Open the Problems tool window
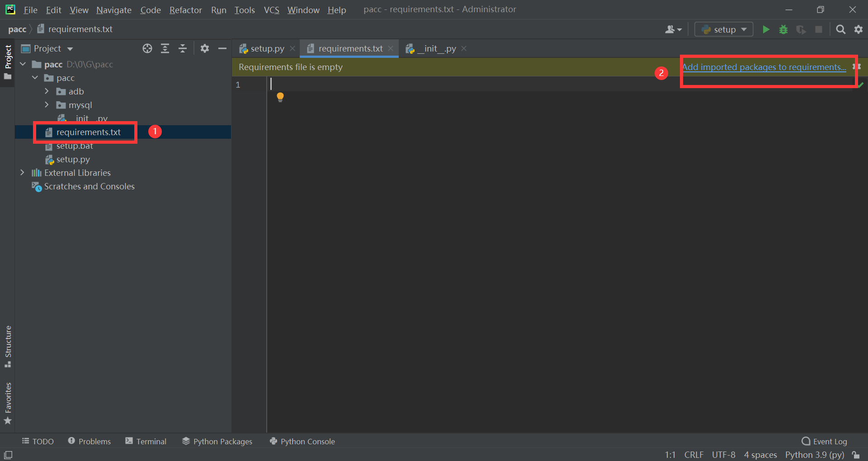868x461 pixels. (89, 441)
